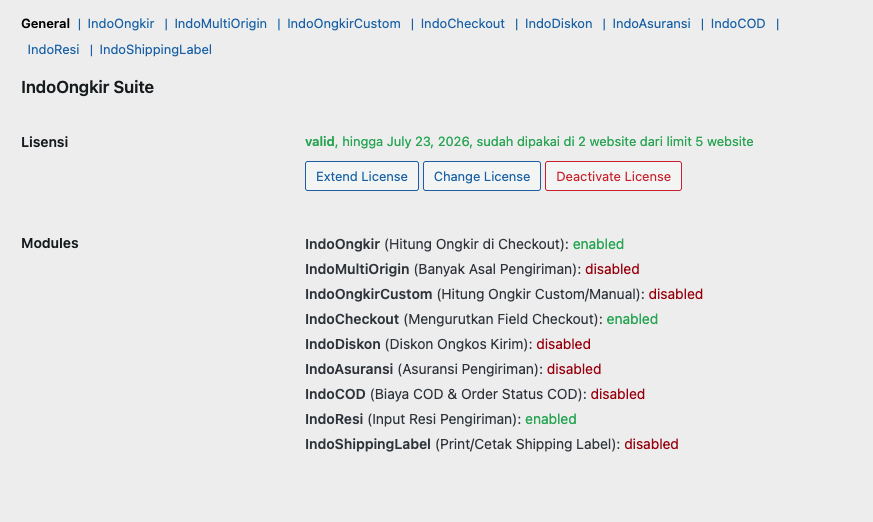
Task: Go to the IndoResi tab
Action: pyautogui.click(x=54, y=49)
